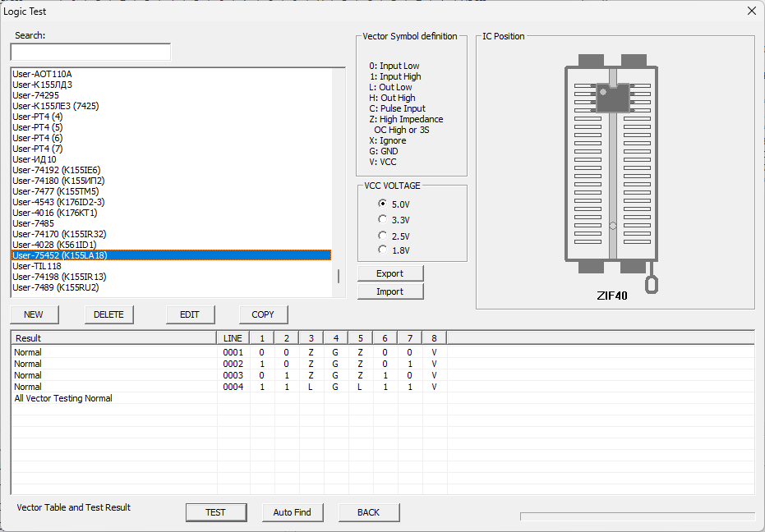Click the ZIF40 socket IC position image
The image size is (765, 532).
(x=612, y=168)
